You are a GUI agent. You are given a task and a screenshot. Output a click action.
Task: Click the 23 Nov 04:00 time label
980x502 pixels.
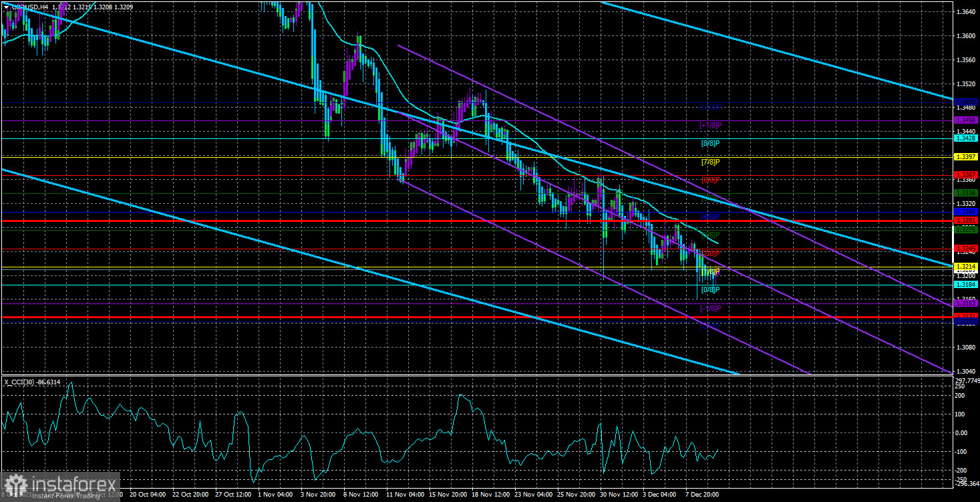click(x=533, y=495)
